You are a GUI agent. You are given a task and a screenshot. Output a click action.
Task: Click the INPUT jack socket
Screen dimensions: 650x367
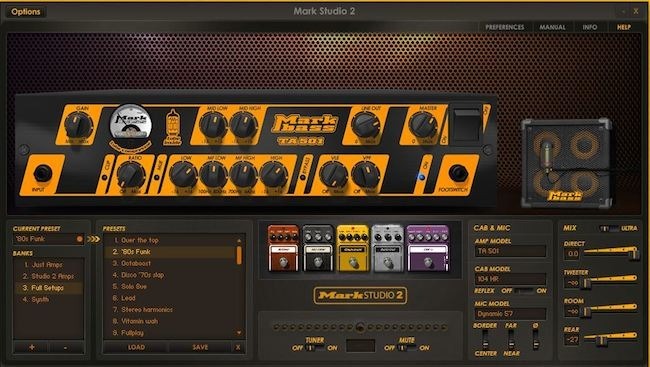pyautogui.click(x=42, y=173)
